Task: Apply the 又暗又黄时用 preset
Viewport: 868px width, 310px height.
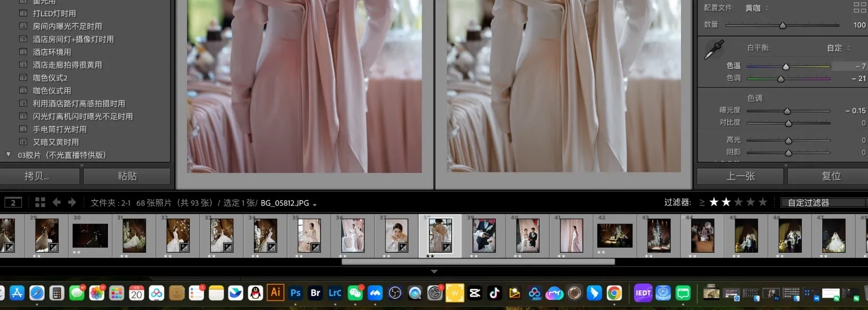Action: pos(55,143)
